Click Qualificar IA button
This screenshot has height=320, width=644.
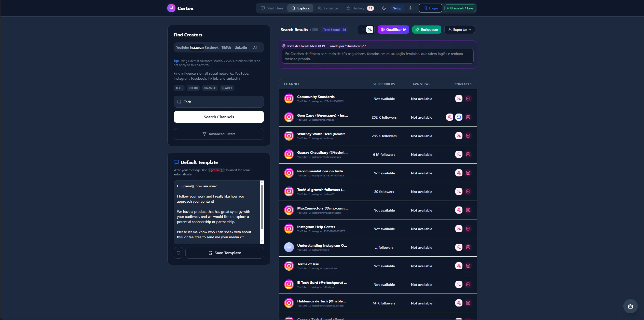point(393,30)
